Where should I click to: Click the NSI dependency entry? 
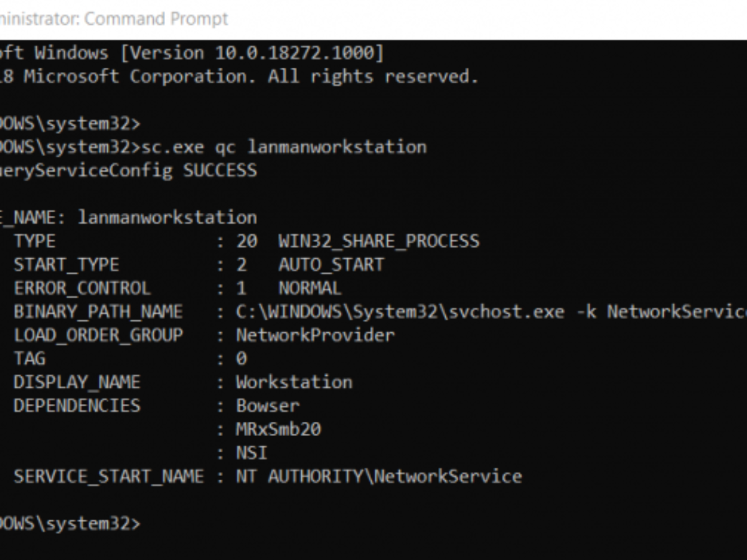pos(251,453)
